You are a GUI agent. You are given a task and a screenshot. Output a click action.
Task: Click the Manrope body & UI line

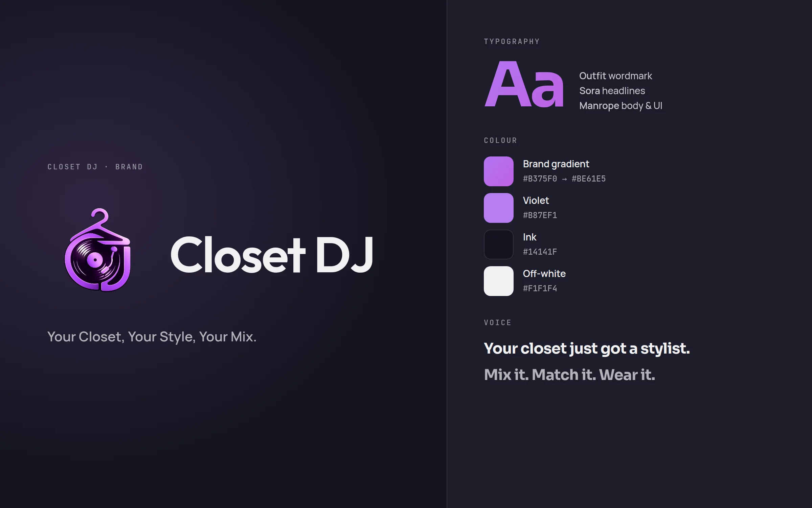coord(621,106)
